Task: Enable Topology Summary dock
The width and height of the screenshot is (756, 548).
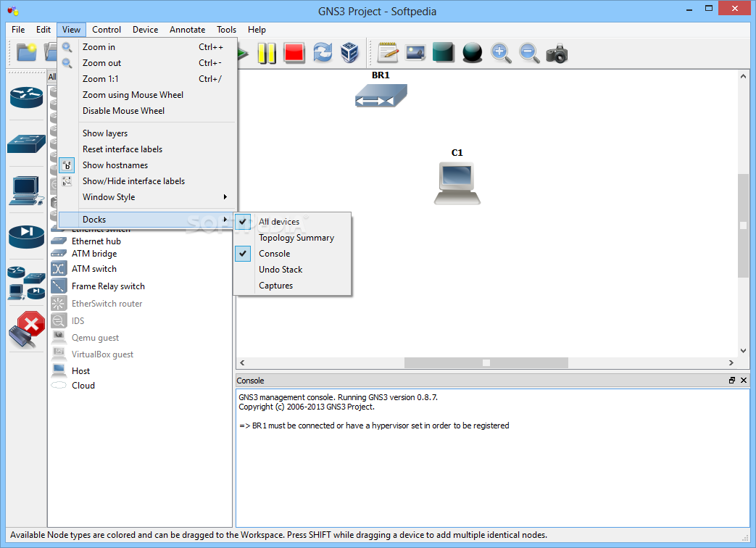Action: (292, 238)
